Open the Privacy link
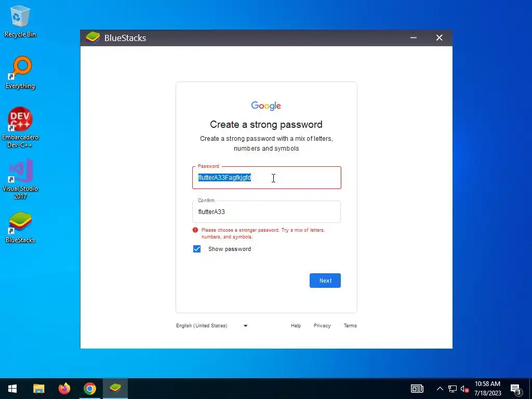The image size is (532, 399). (322, 326)
